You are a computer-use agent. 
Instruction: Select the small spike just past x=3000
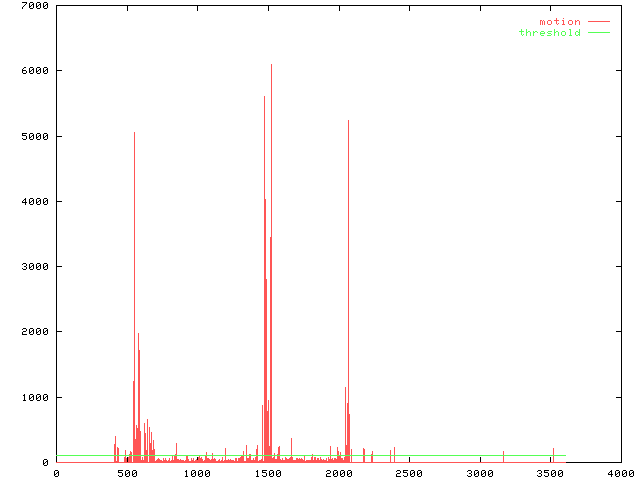[503, 455]
